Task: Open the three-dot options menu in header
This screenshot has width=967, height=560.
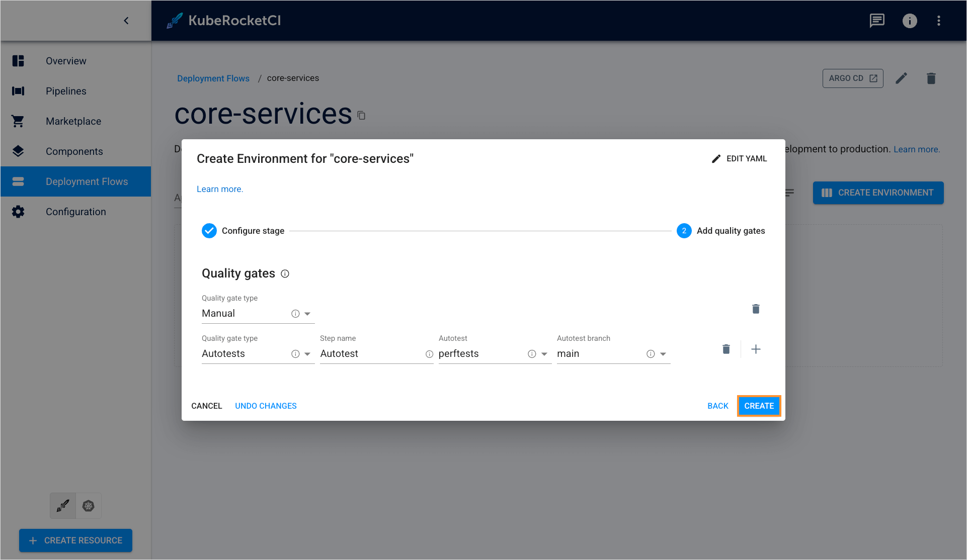Action: pyautogui.click(x=939, y=21)
